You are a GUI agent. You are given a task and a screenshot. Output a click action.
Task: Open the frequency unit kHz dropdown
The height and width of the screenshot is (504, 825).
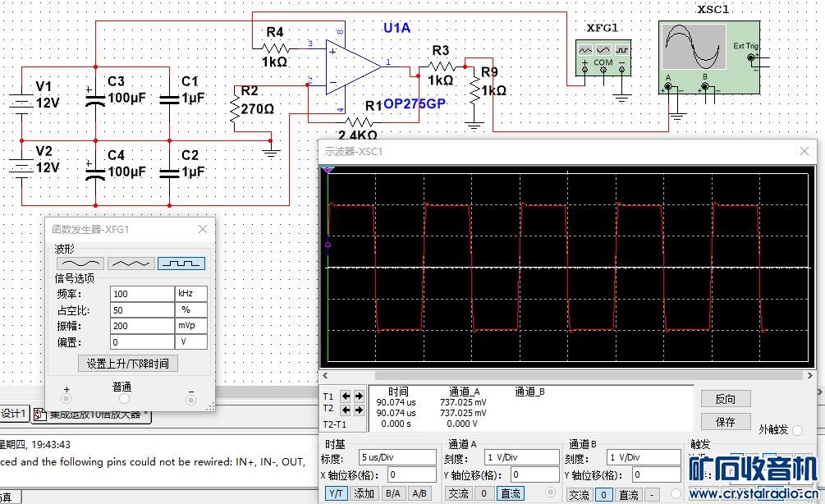190,294
